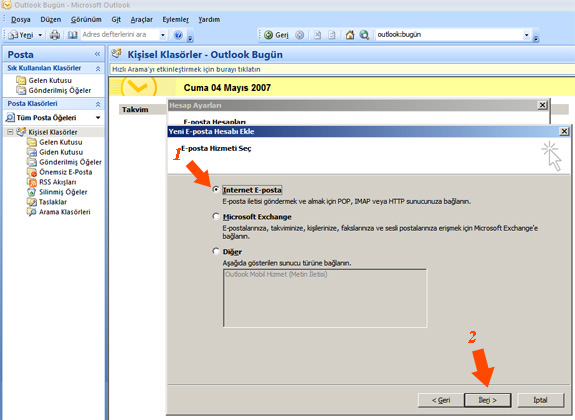The image size is (575, 420).
Task: Open the Yeni button dropdown arrow
Action: click(40, 35)
